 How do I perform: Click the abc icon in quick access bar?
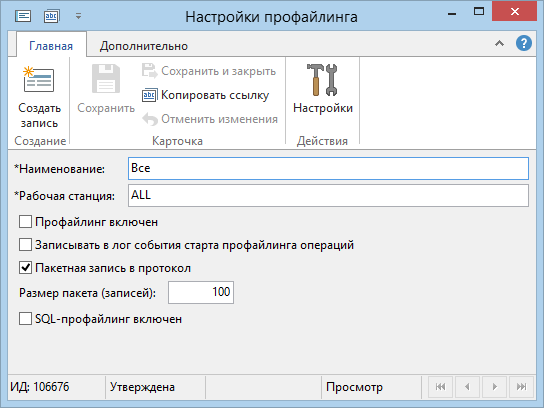tap(51, 16)
